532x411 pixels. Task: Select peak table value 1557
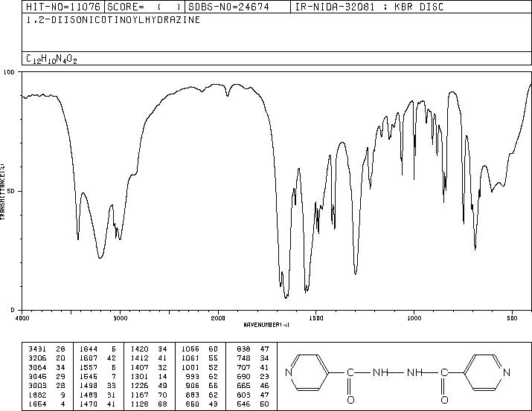pyautogui.click(x=89, y=367)
